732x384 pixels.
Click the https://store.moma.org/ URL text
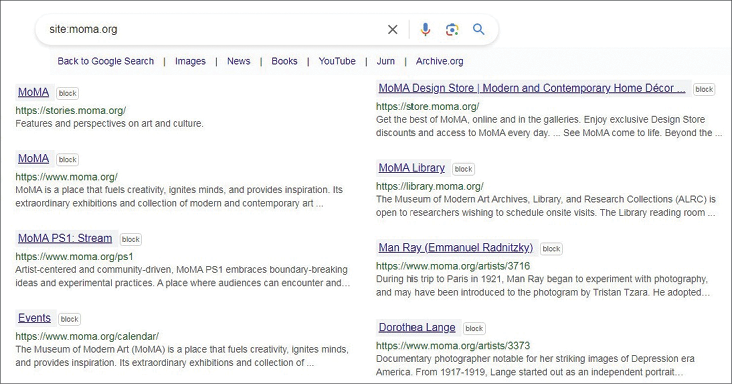tap(428, 106)
